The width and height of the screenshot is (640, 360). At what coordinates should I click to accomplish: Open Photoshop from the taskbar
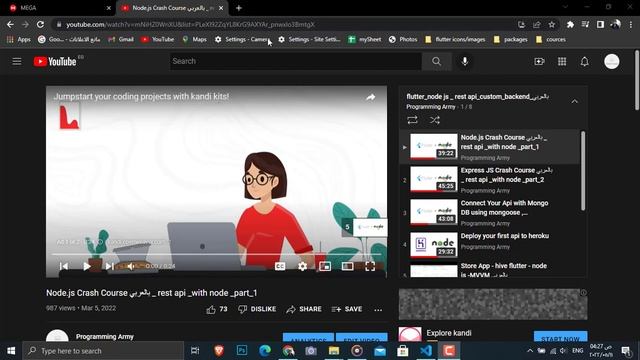pos(242,351)
